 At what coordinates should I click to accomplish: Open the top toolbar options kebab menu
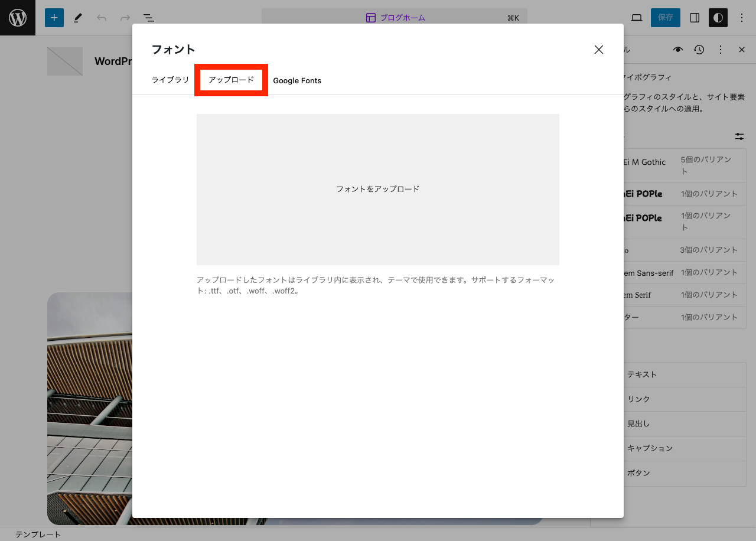742,18
